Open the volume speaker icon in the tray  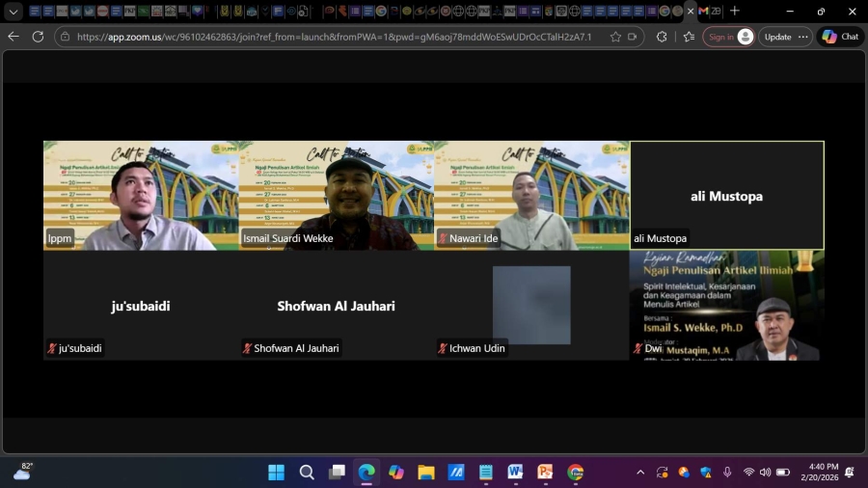pyautogui.click(x=765, y=473)
